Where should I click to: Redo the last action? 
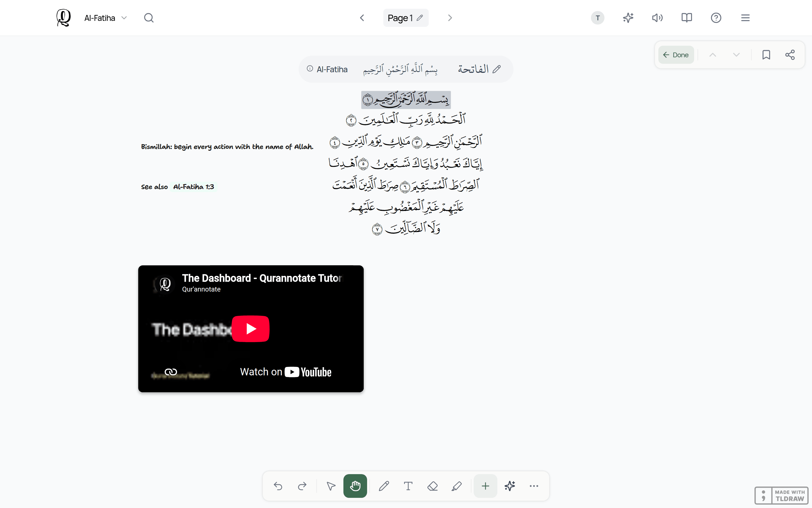302,486
